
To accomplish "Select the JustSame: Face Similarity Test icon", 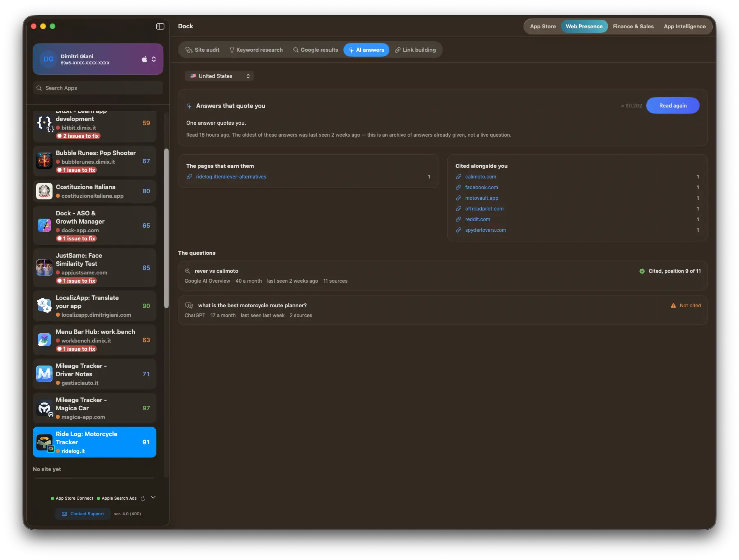I will tap(44, 267).
